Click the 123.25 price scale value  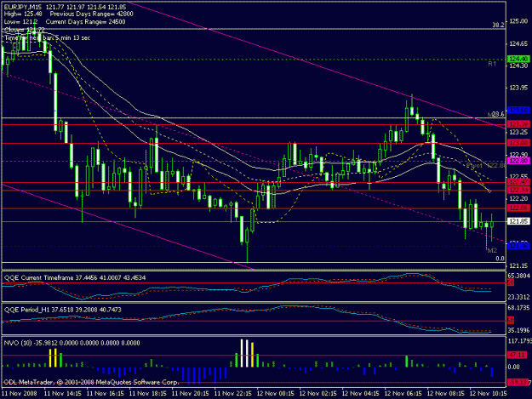point(518,132)
